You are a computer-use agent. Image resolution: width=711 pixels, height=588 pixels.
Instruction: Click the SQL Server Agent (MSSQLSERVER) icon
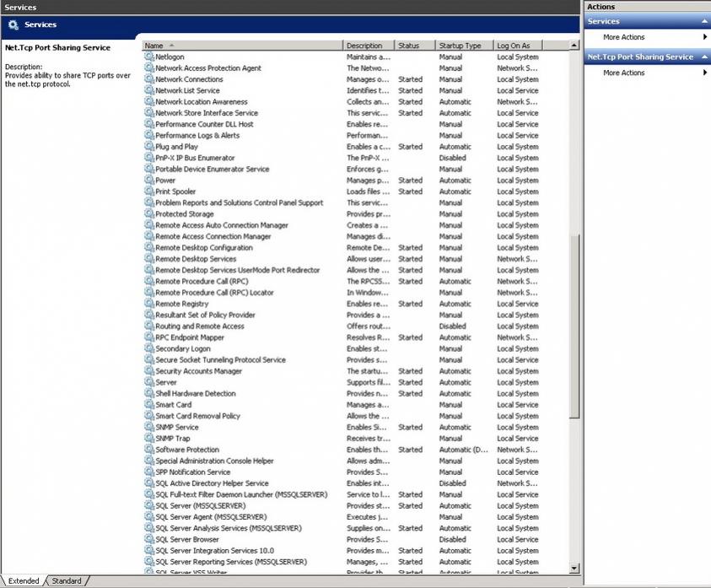point(148,517)
